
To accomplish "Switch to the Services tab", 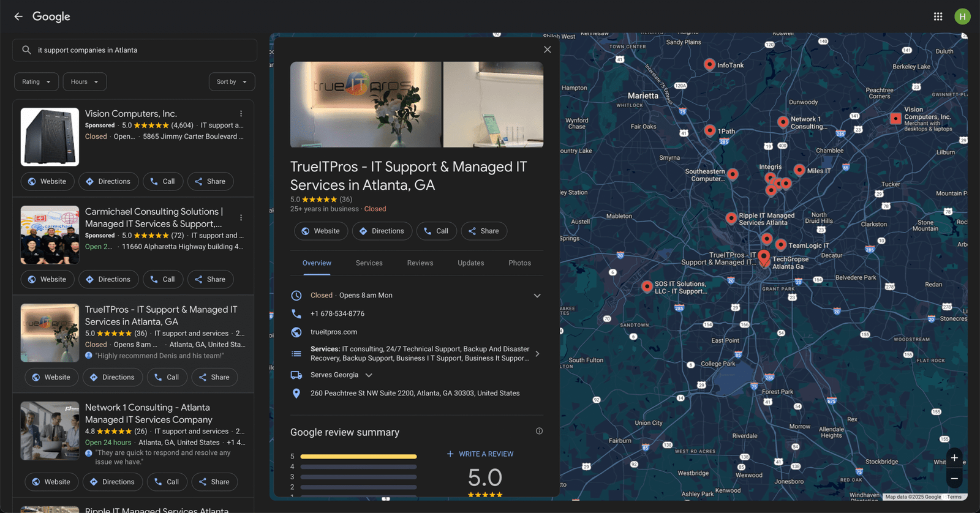I will [x=369, y=263].
